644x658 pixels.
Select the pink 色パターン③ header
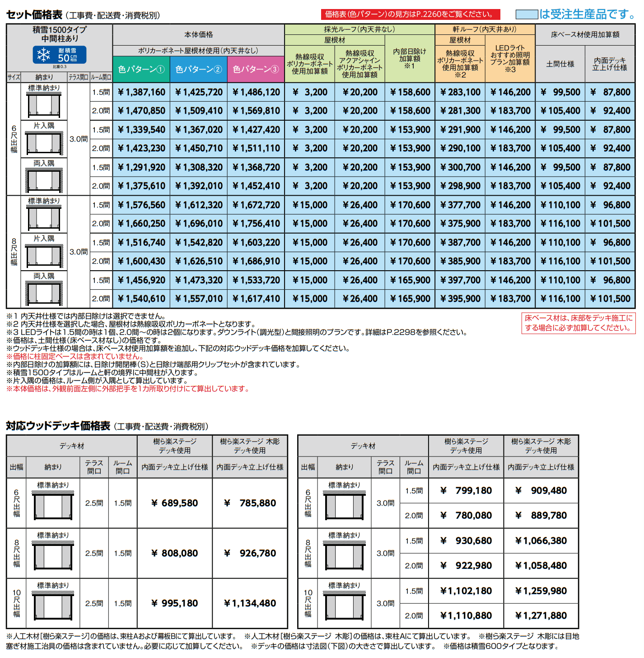click(256, 69)
